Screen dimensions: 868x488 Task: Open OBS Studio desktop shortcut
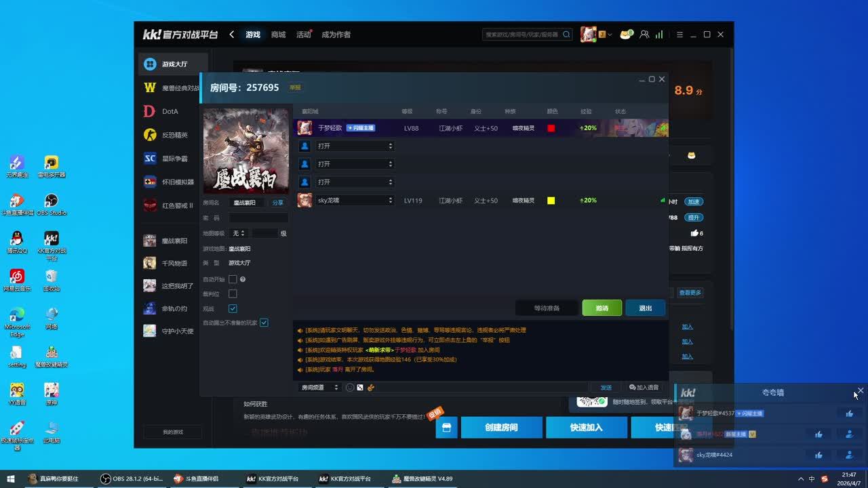click(x=52, y=205)
